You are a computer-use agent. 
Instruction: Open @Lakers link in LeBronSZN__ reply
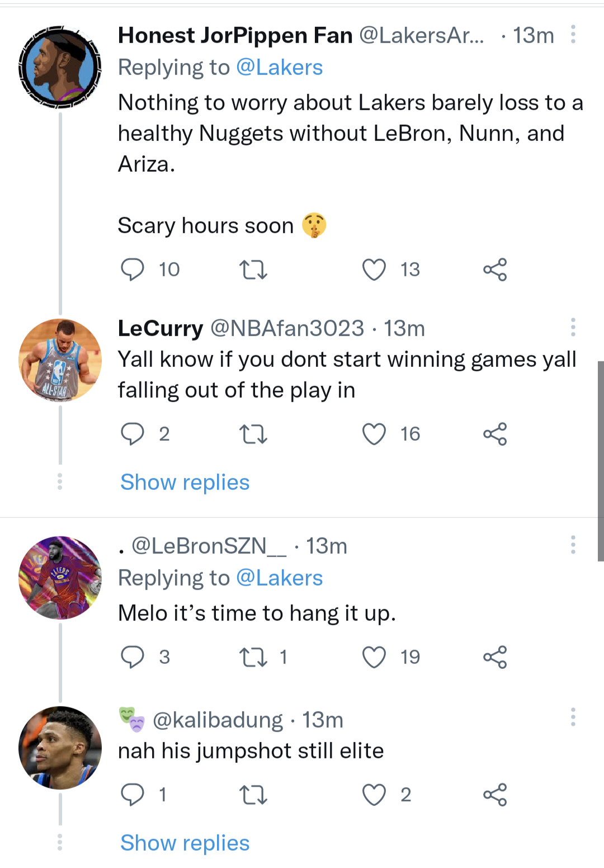[280, 578]
